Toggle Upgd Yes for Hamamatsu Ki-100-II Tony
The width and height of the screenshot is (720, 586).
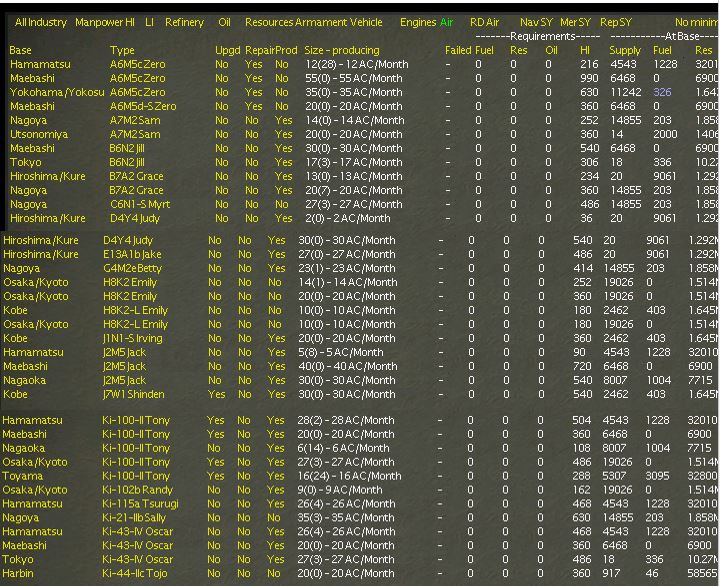click(x=215, y=420)
